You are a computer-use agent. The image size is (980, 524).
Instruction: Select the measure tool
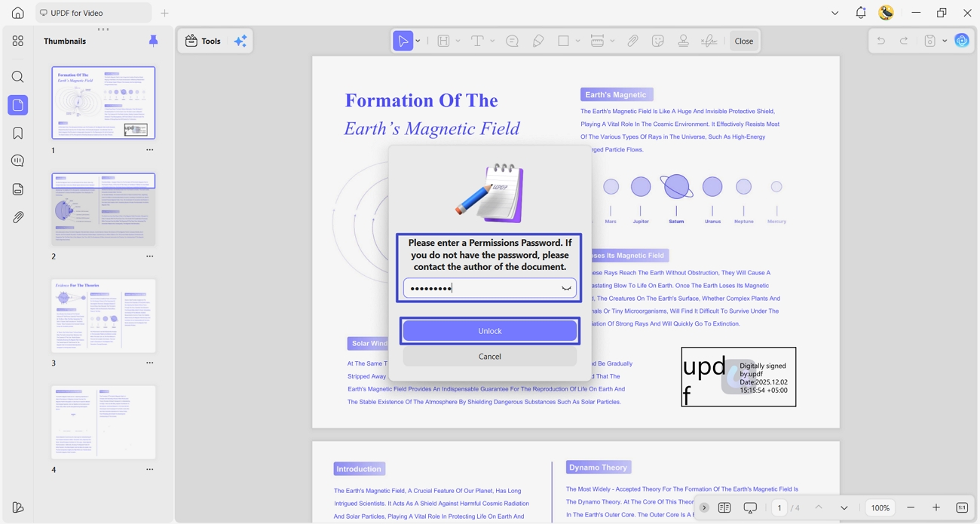click(x=597, y=41)
